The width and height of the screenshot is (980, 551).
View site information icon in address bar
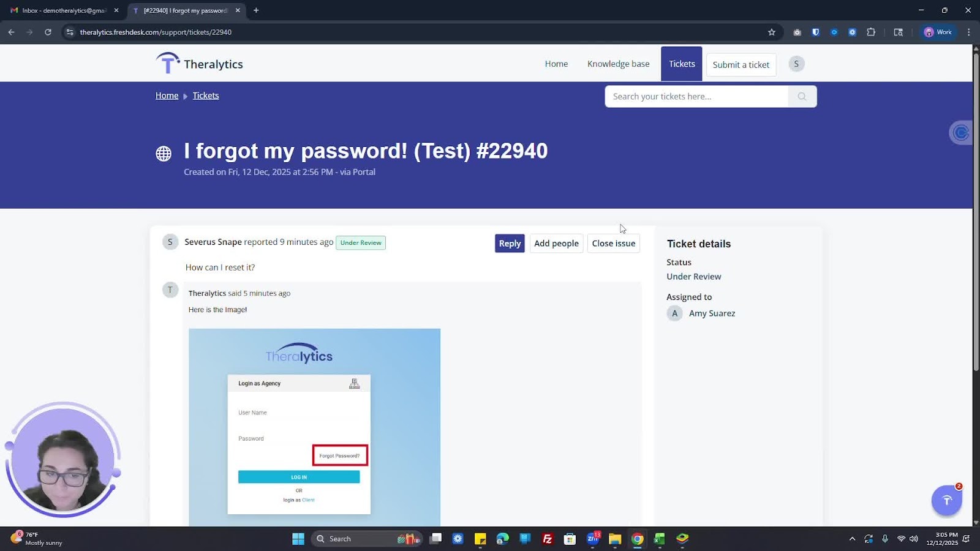coord(70,32)
